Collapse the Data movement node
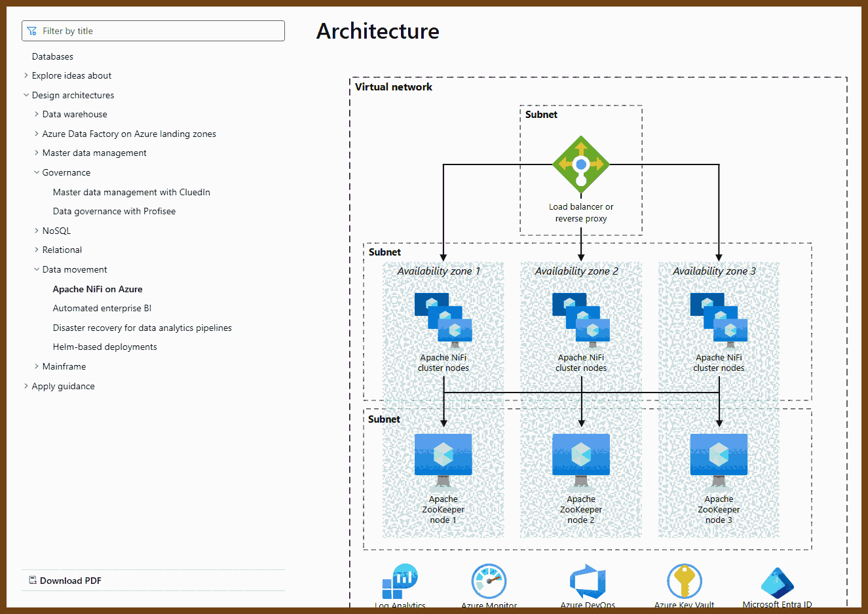Image resolution: width=868 pixels, height=614 pixels. point(37,269)
